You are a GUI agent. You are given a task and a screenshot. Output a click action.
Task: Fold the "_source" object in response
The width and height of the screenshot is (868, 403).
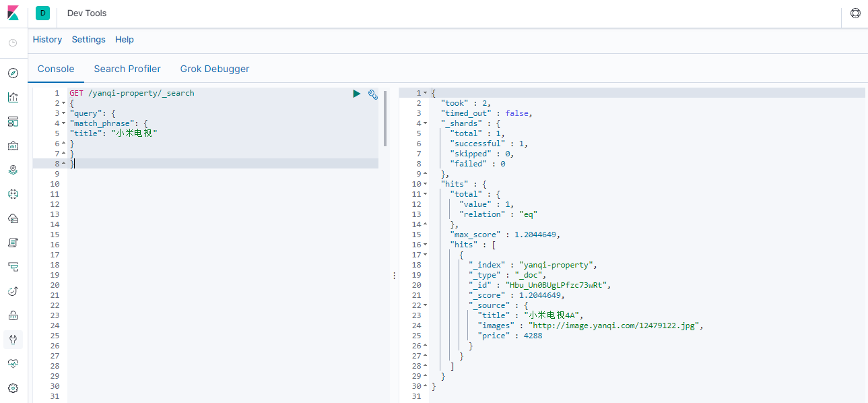coord(426,305)
